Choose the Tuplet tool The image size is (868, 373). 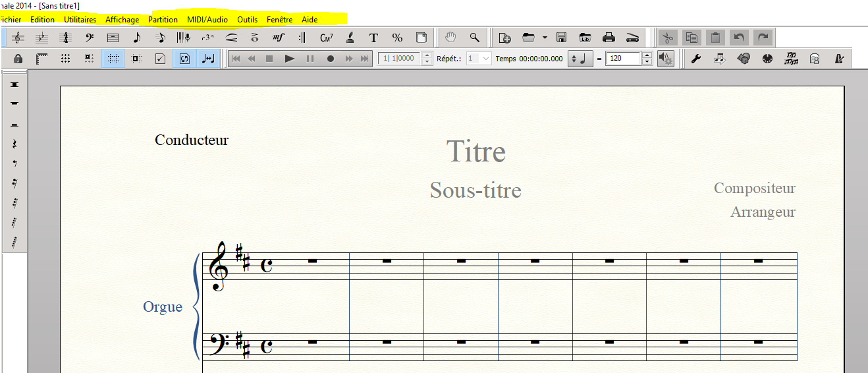(207, 38)
